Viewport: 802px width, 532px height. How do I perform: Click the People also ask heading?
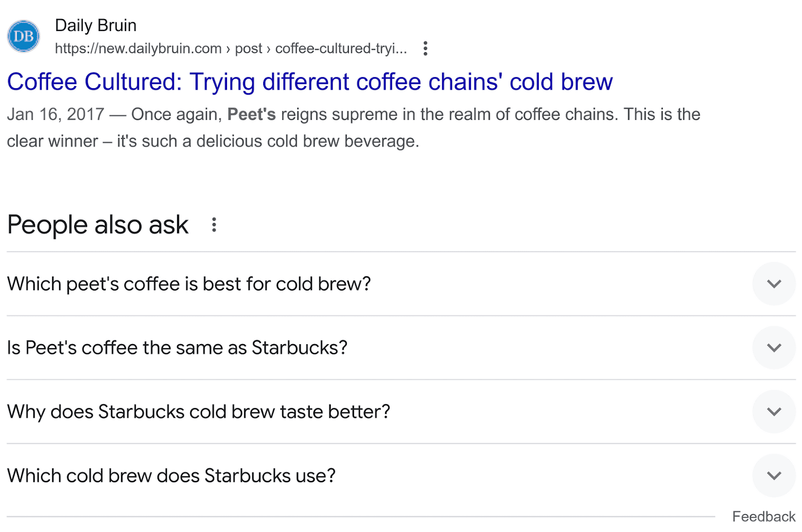pyautogui.click(x=97, y=225)
